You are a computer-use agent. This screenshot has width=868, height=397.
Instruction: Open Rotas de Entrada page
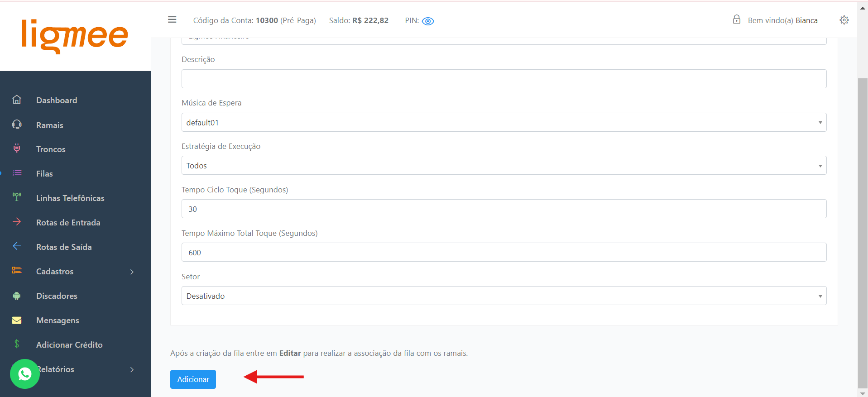tap(68, 223)
